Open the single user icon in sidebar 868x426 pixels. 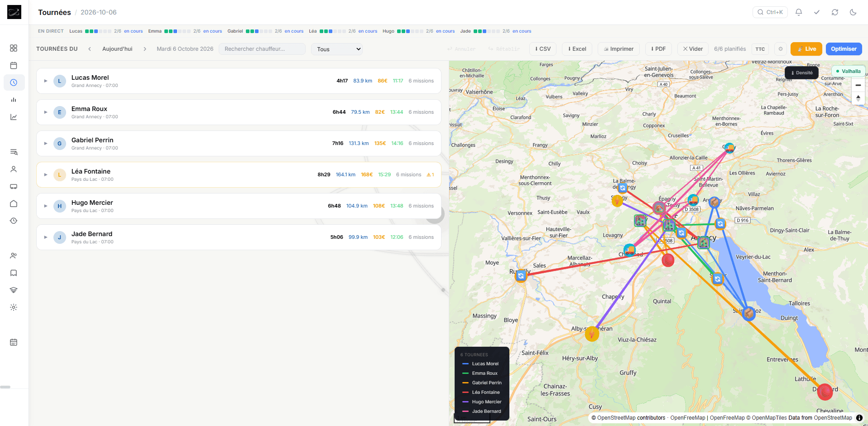(x=14, y=169)
